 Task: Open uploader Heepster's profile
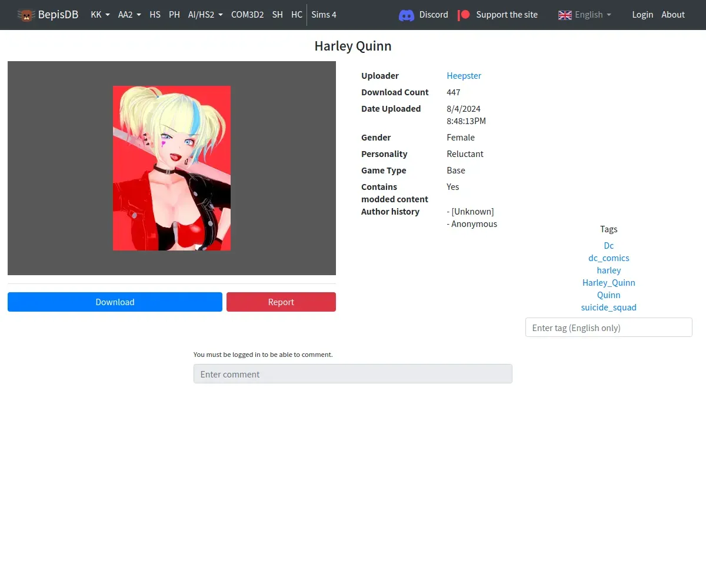tap(464, 76)
